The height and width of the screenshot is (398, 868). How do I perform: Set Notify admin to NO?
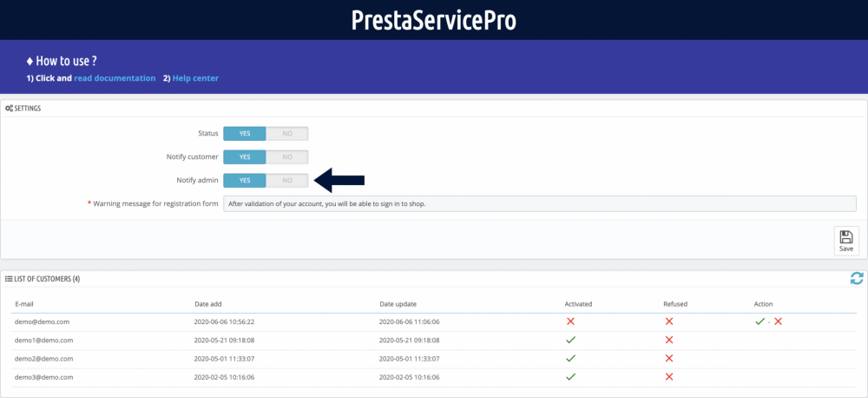(286, 180)
